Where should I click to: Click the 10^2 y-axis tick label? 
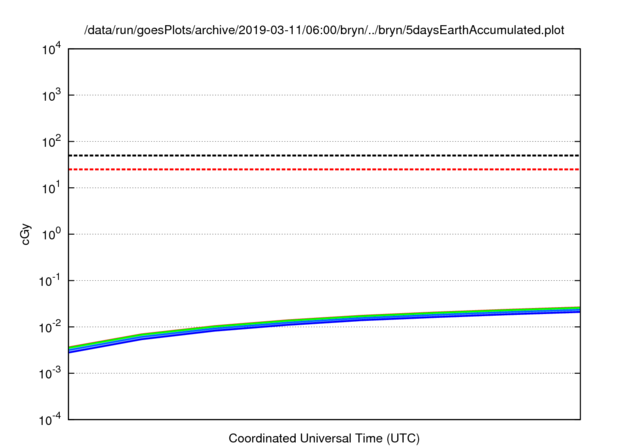[x=51, y=142]
